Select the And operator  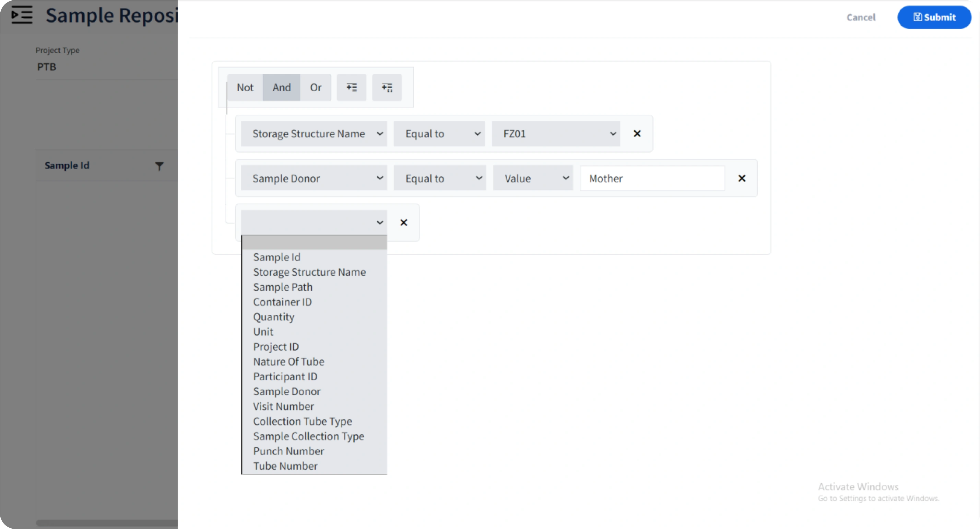click(282, 88)
